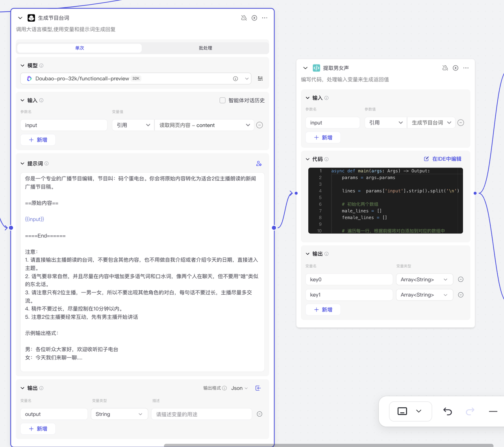Click the key0 variable name field
504x447 pixels.
pos(349,279)
